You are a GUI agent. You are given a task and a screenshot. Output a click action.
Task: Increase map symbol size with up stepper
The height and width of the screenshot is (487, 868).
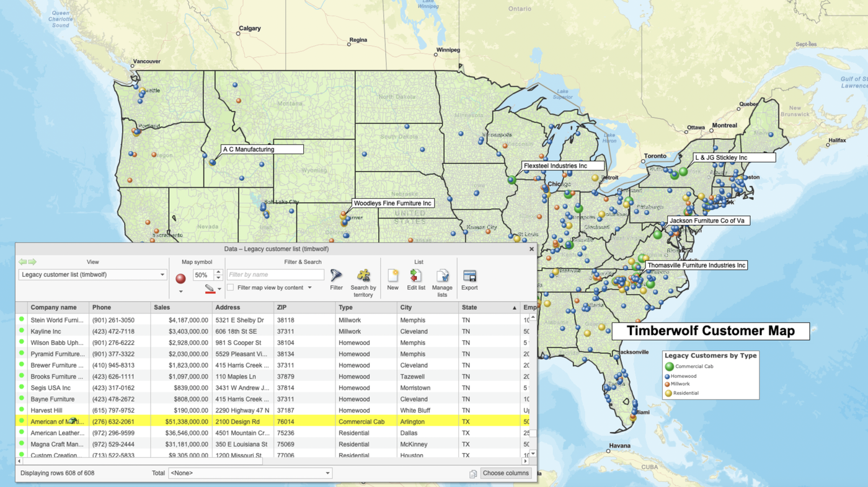point(218,271)
